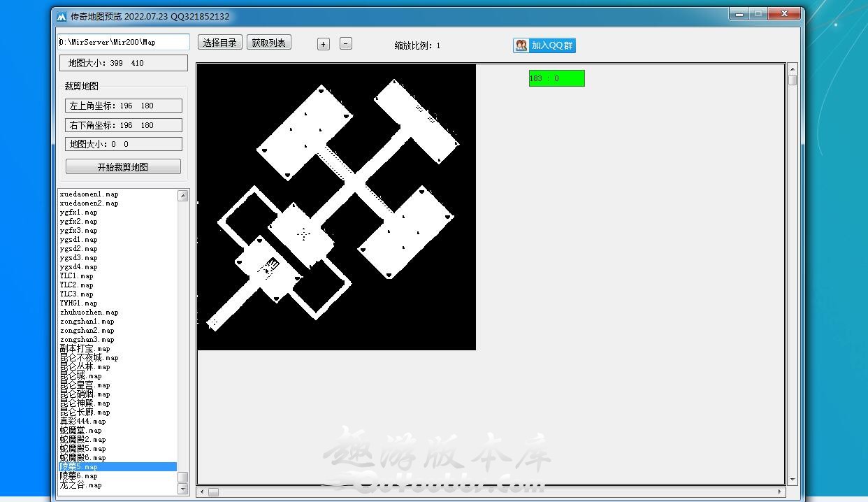
Task: Click the plus zoom-in button
Action: pyautogui.click(x=323, y=44)
